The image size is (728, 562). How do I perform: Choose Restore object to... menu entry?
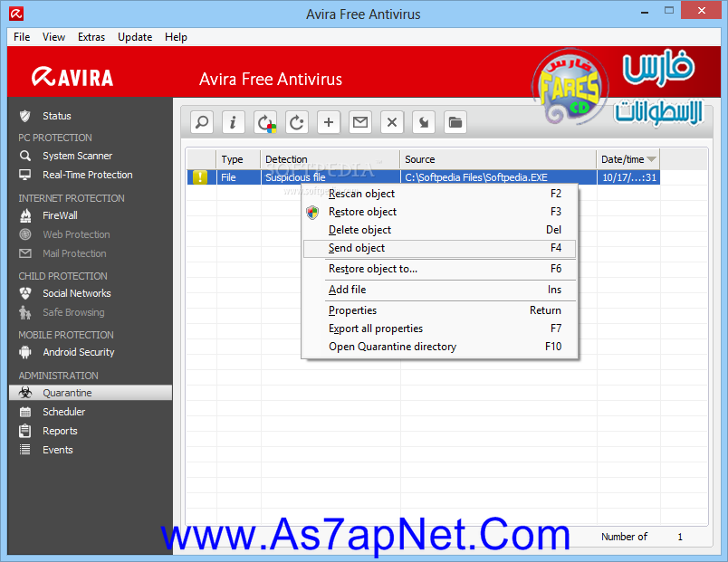[x=440, y=269]
